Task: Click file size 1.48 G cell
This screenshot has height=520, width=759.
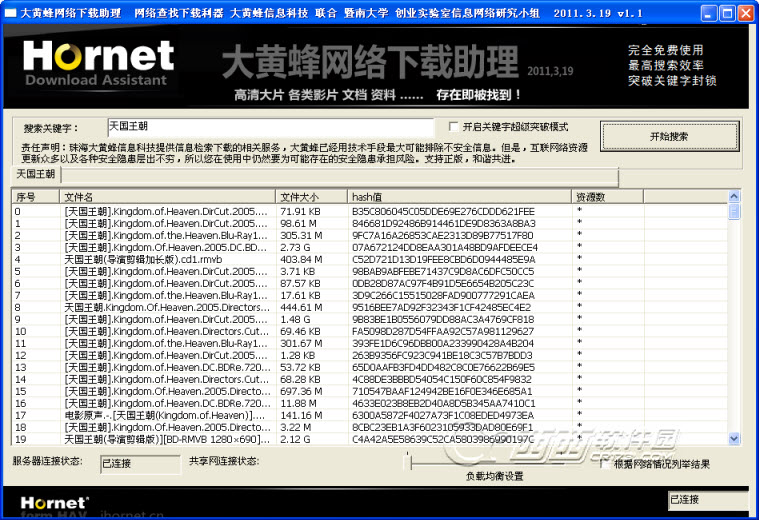Action: 295,320
